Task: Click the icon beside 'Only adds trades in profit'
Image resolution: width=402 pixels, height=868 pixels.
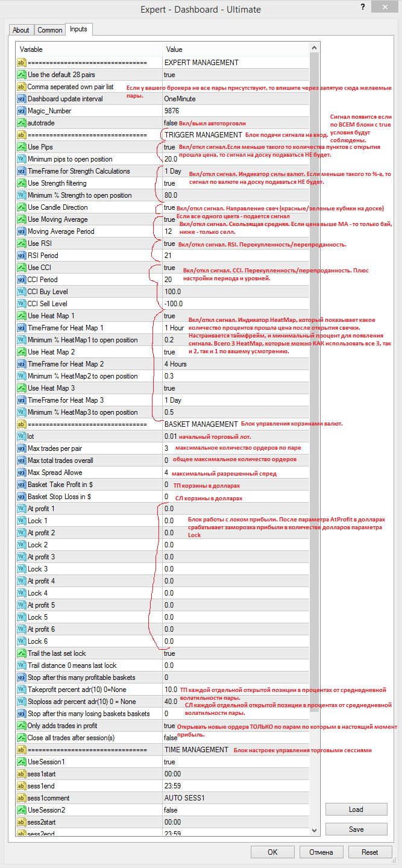Action: [22, 726]
